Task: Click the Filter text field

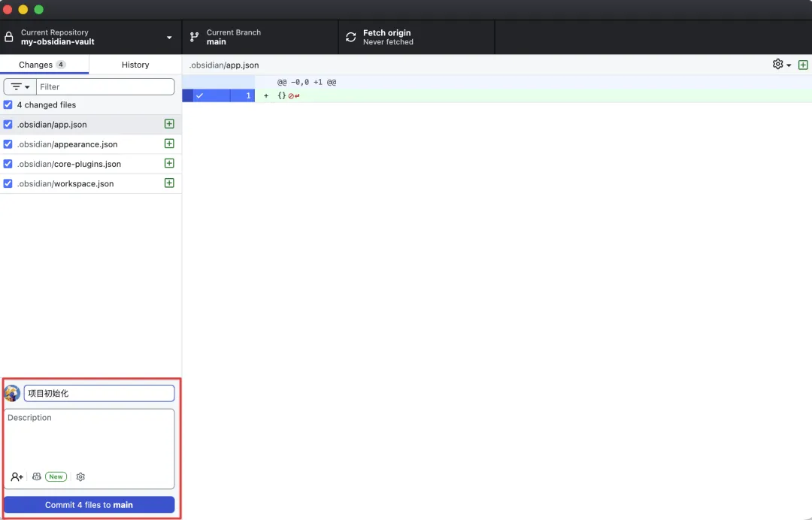Action: point(105,87)
